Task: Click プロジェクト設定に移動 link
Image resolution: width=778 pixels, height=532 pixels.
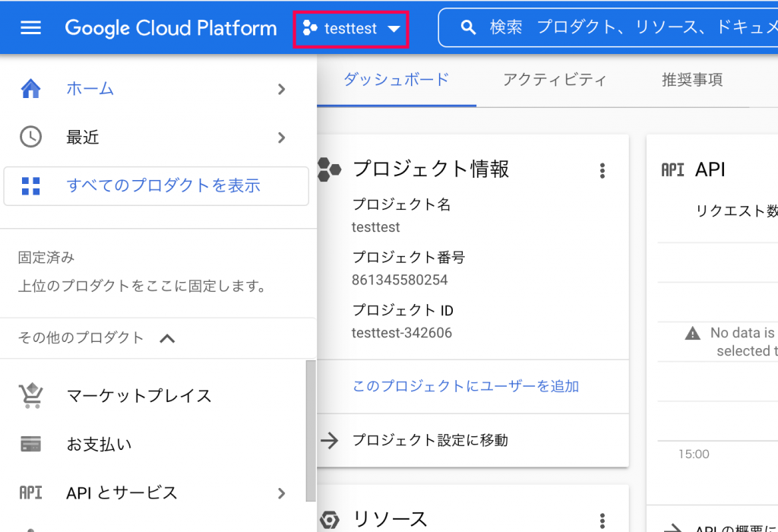Action: [430, 440]
